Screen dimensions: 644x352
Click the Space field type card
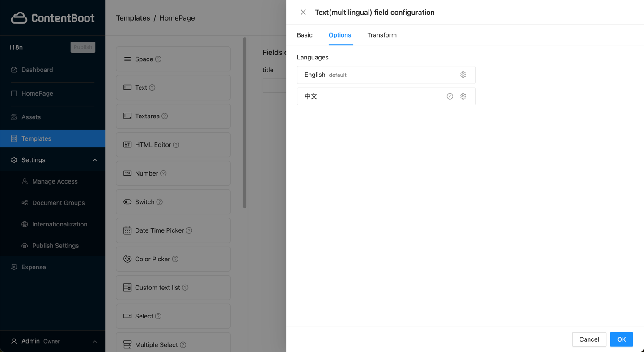[x=173, y=59]
